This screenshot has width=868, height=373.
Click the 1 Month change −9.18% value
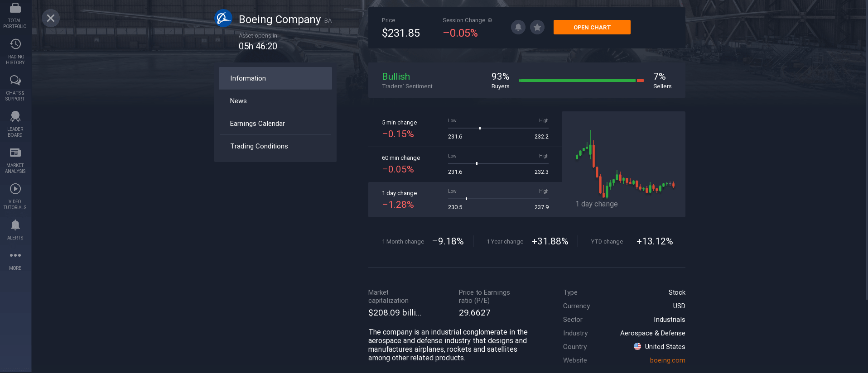tap(448, 241)
